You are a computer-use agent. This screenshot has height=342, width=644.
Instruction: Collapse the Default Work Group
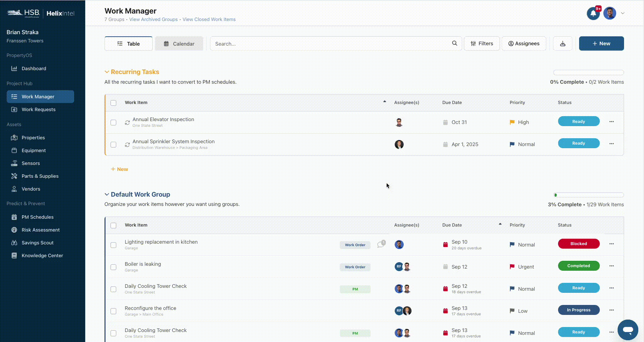click(x=107, y=195)
